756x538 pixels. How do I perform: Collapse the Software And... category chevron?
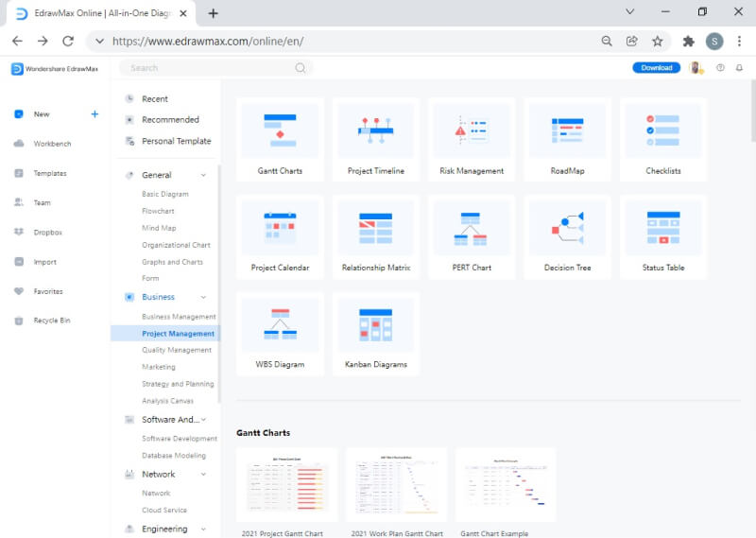(x=203, y=420)
